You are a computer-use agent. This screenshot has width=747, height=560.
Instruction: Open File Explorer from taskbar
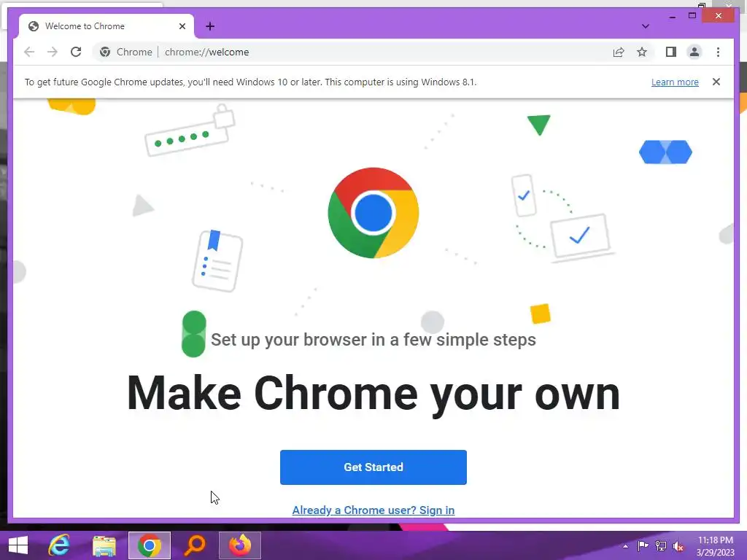coord(104,545)
